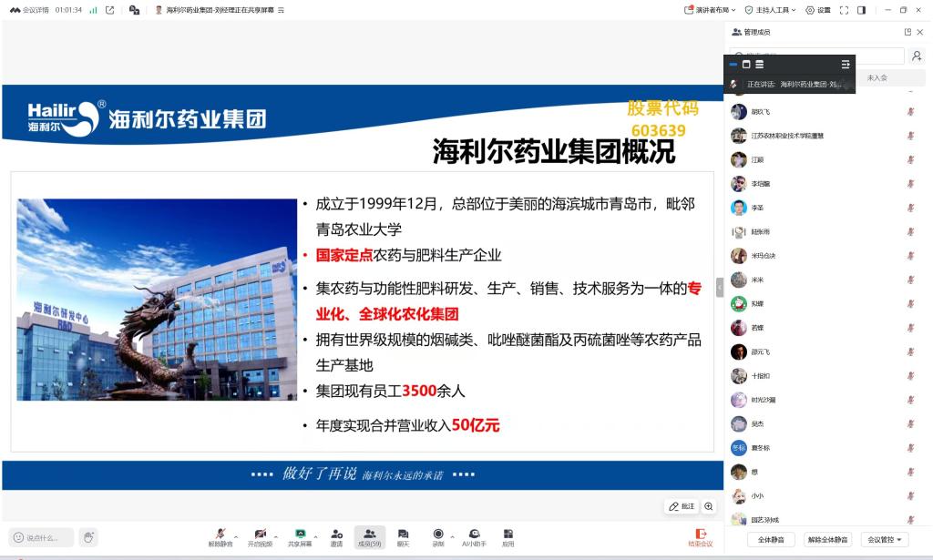
Task: Turn on camera with 开启视频
Action: [260, 537]
